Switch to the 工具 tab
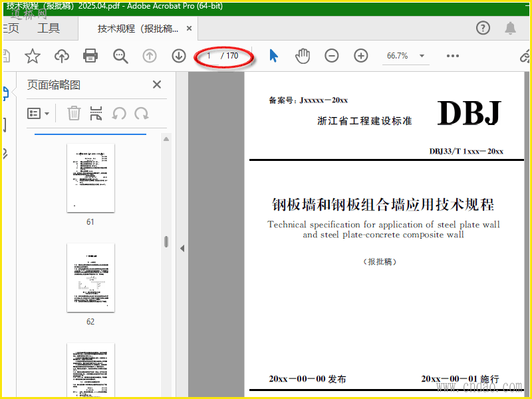532x399 pixels. pos(49,28)
